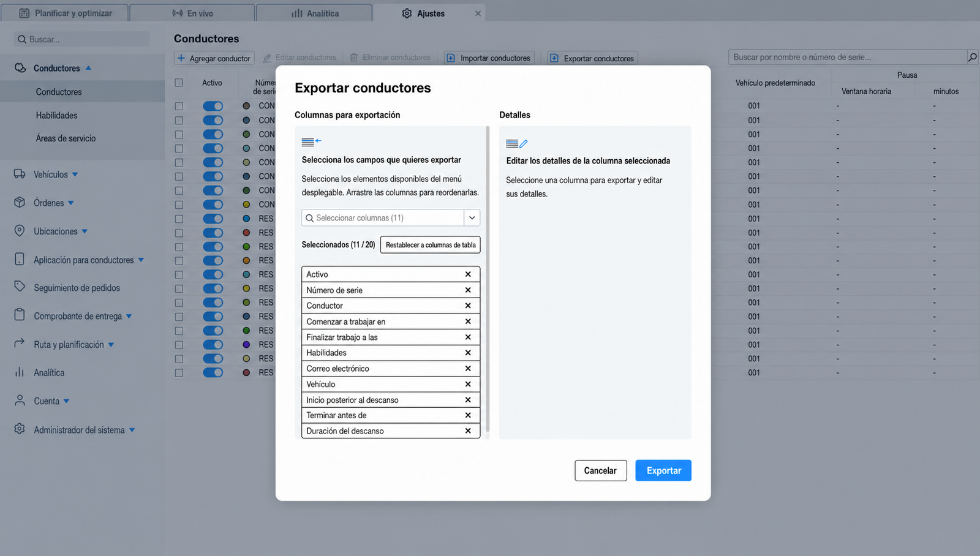
Task: Switch to Planificar y optimizar tab
Action: tap(65, 13)
